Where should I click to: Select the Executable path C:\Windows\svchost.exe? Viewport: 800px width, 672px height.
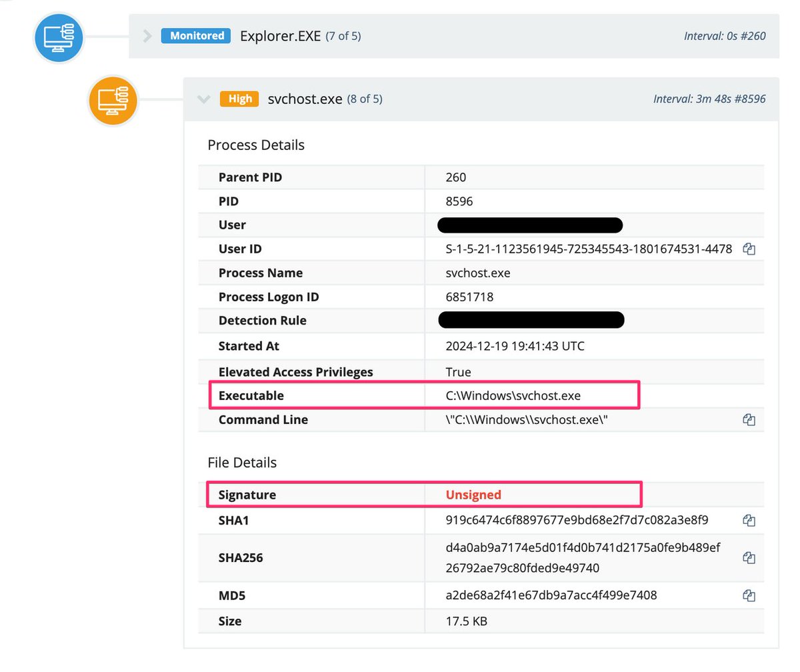pyautogui.click(x=513, y=396)
